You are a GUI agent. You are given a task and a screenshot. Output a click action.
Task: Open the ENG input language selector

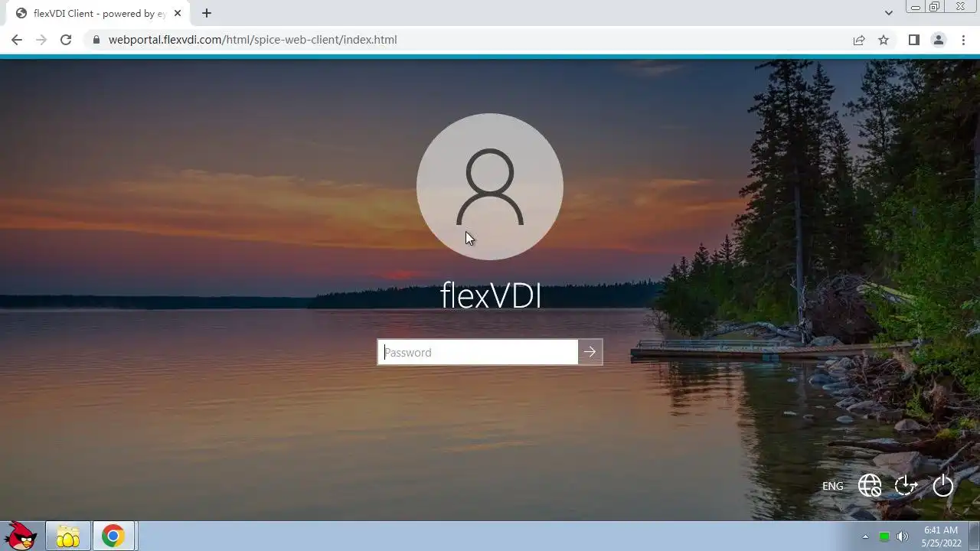click(832, 486)
